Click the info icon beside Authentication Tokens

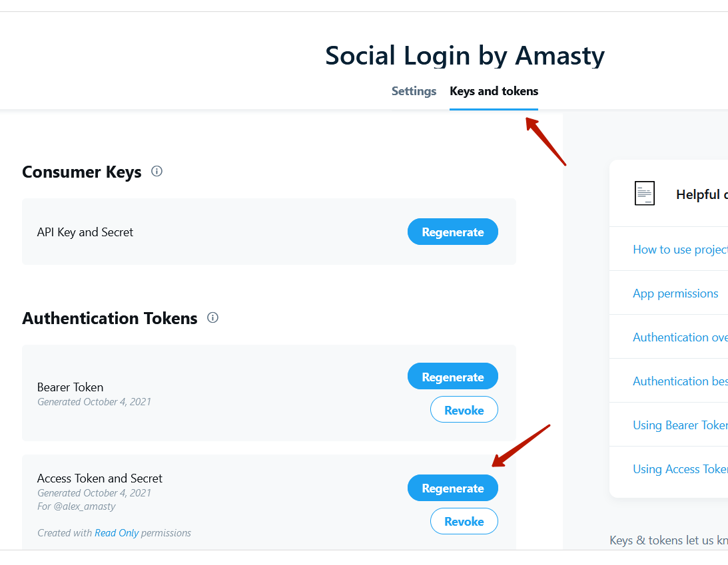point(212,317)
